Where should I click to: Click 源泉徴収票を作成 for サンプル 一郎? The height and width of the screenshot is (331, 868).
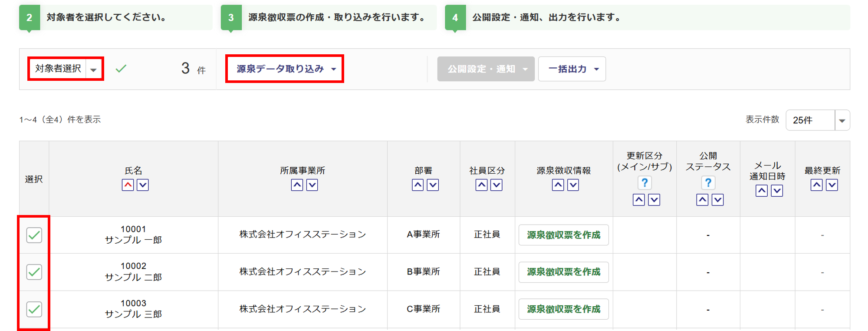coord(563,235)
